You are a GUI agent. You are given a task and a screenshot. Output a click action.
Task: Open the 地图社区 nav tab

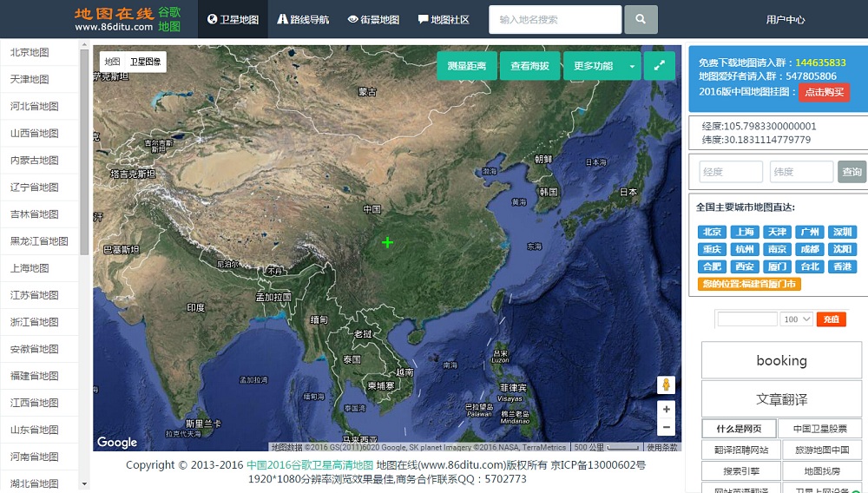coord(444,19)
